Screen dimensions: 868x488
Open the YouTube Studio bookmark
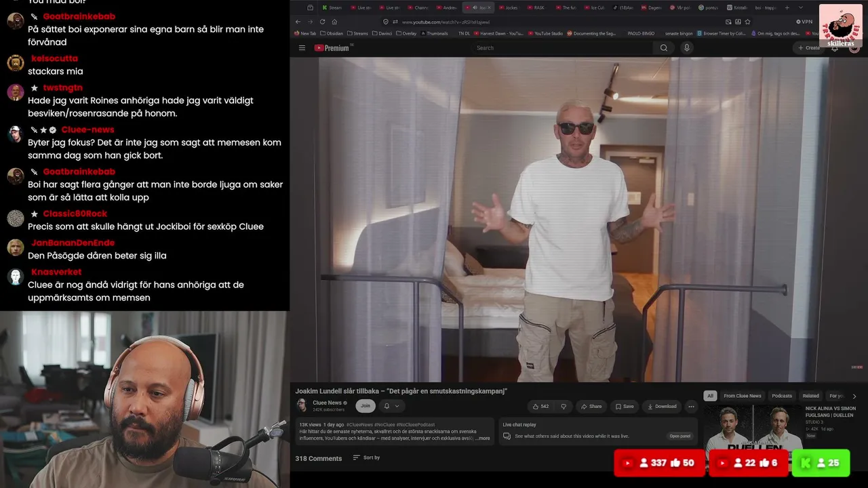pos(545,33)
